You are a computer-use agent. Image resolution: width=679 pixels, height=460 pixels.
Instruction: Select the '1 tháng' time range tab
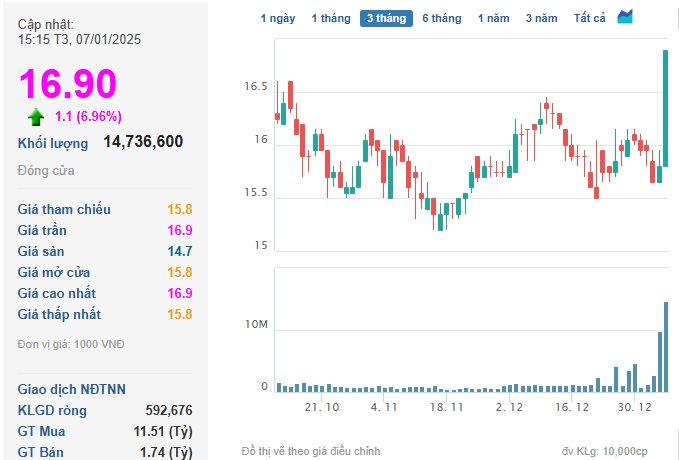[331, 18]
